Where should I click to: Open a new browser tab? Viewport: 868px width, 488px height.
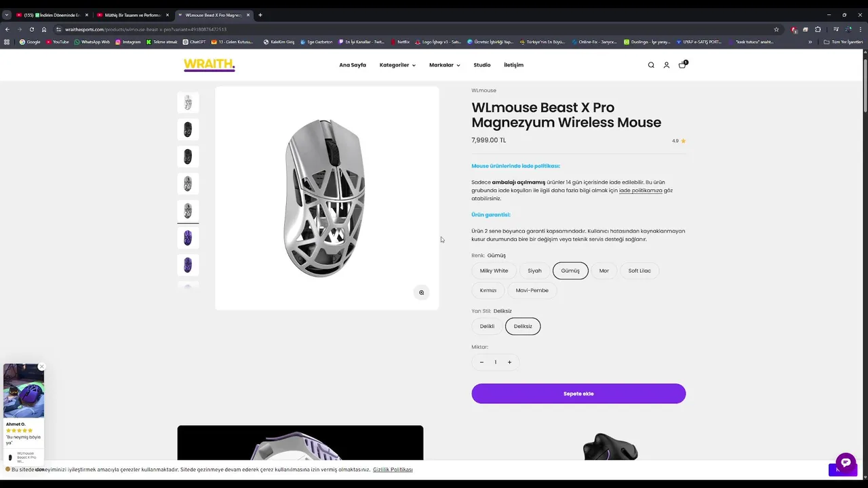[x=260, y=15]
